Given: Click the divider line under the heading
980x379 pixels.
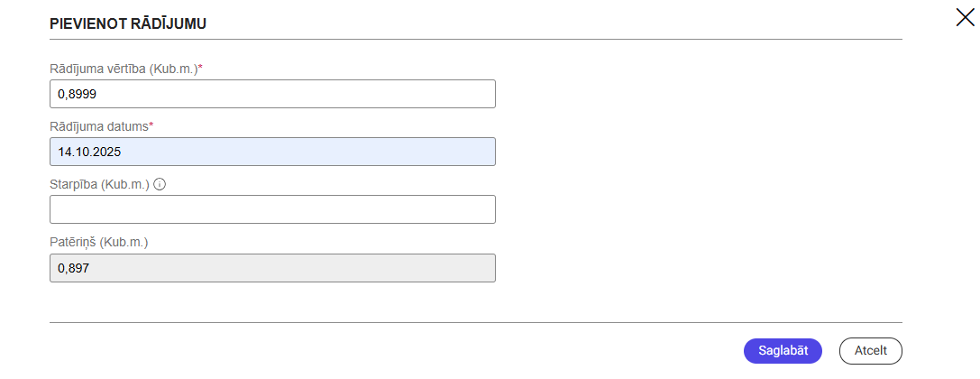Looking at the screenshot, I should (475, 39).
